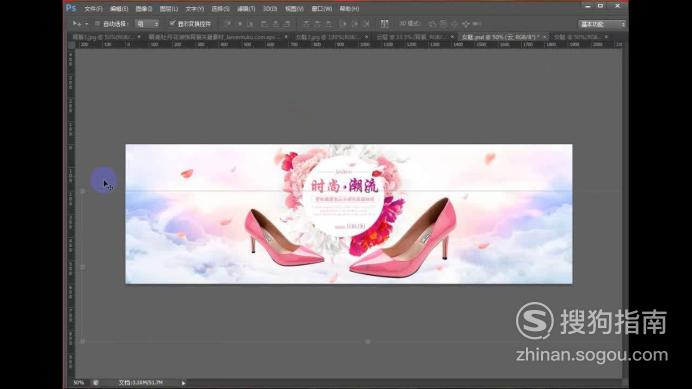Expand the status bar info arrow menu

pos(183,383)
